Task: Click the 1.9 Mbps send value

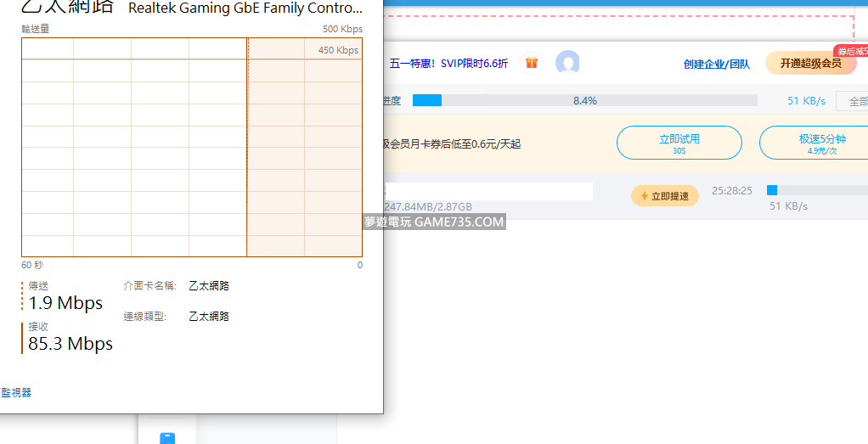Action: pos(65,303)
